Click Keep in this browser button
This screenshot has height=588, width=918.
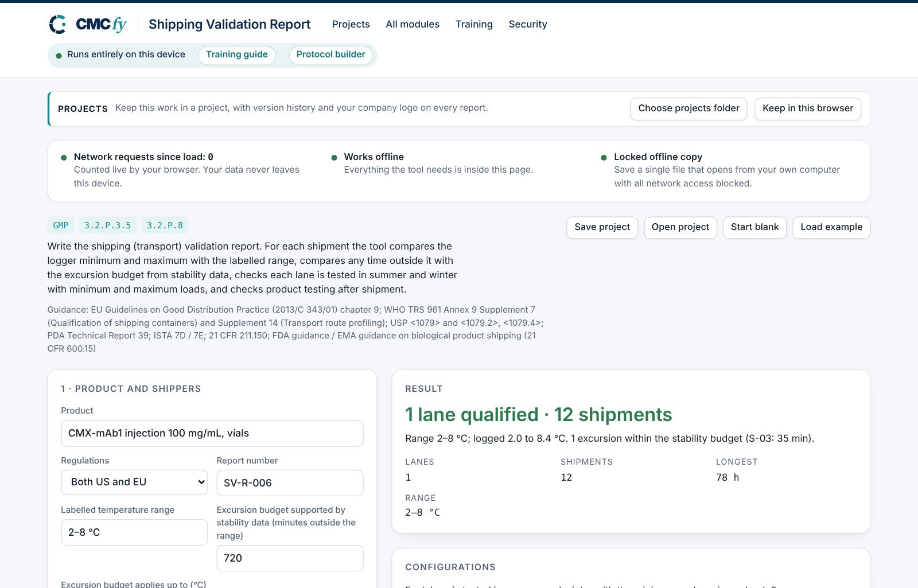click(x=808, y=108)
